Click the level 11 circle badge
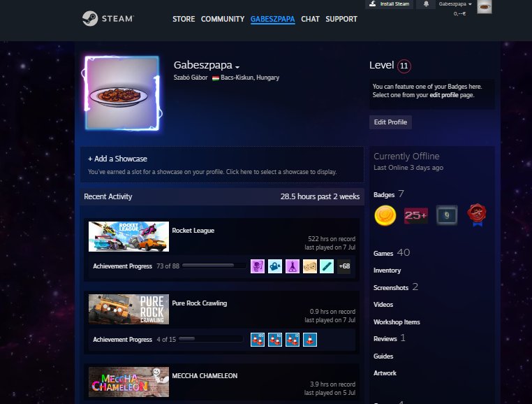The height and width of the screenshot is (404, 532). click(404, 66)
